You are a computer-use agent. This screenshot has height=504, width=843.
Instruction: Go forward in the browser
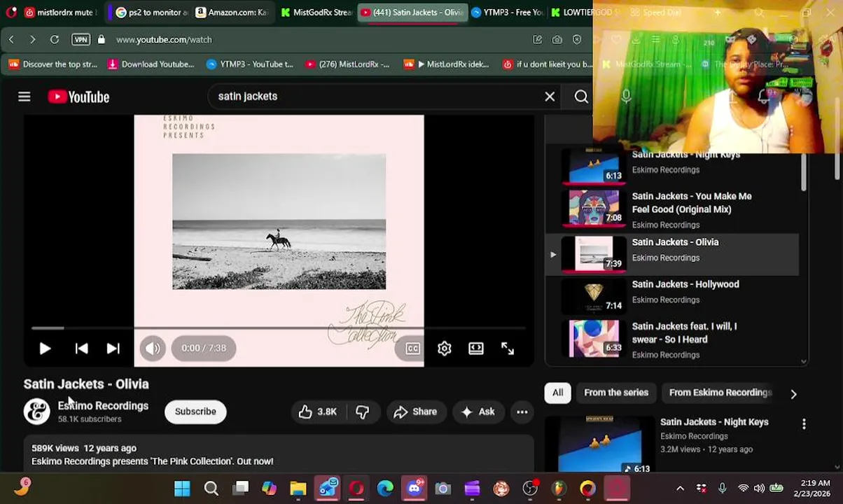pos(32,40)
